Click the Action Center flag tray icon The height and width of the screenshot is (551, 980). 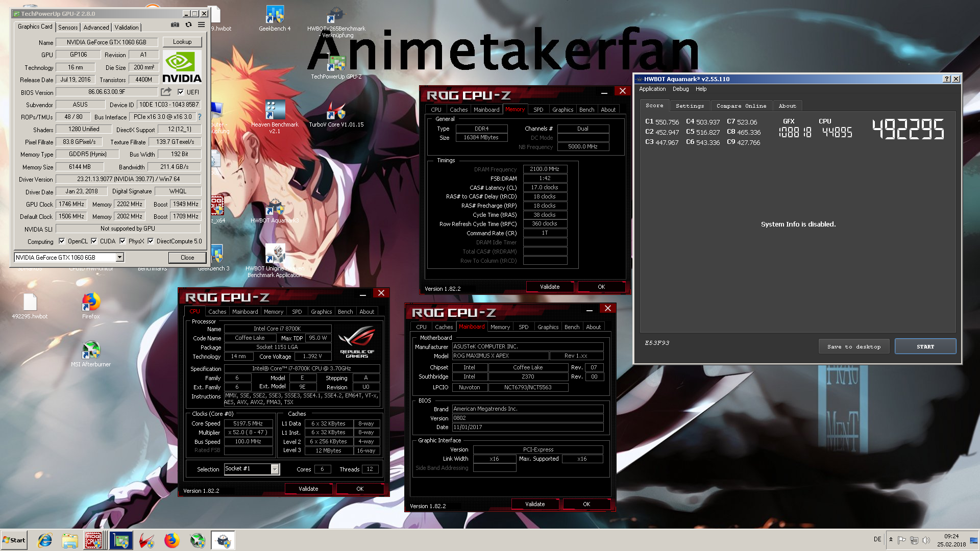point(901,540)
